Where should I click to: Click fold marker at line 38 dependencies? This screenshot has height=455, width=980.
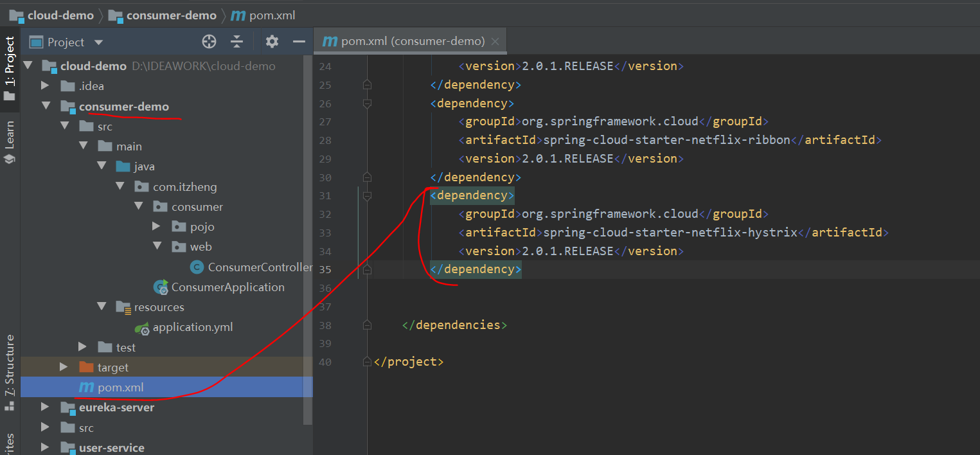(x=367, y=325)
